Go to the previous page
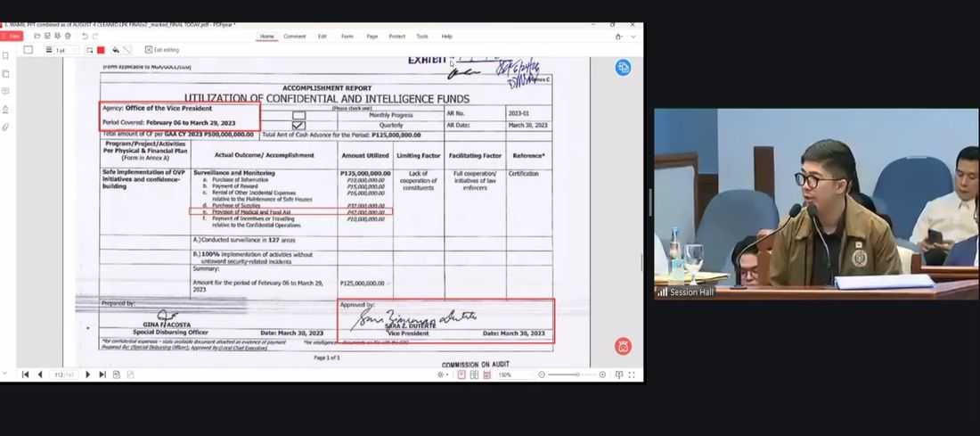This screenshot has height=436, width=980. pyautogui.click(x=40, y=374)
